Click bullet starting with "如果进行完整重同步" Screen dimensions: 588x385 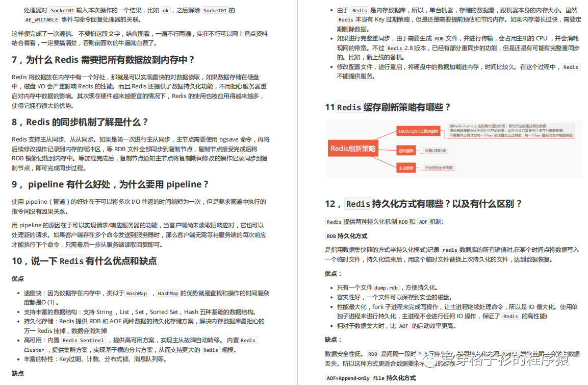click(458, 47)
